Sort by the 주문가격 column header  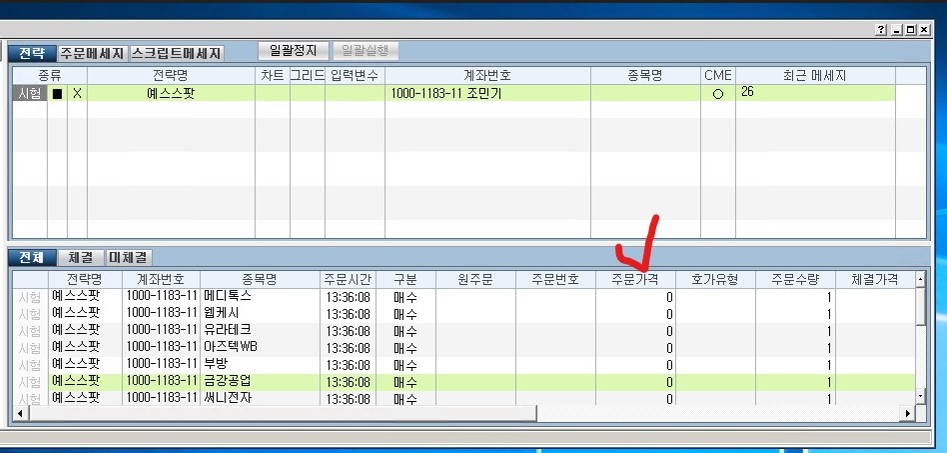point(635,279)
